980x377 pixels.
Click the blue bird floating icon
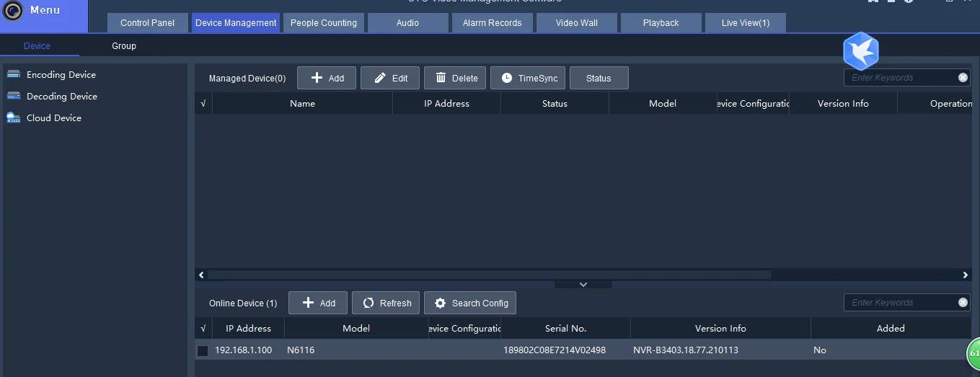click(x=860, y=50)
